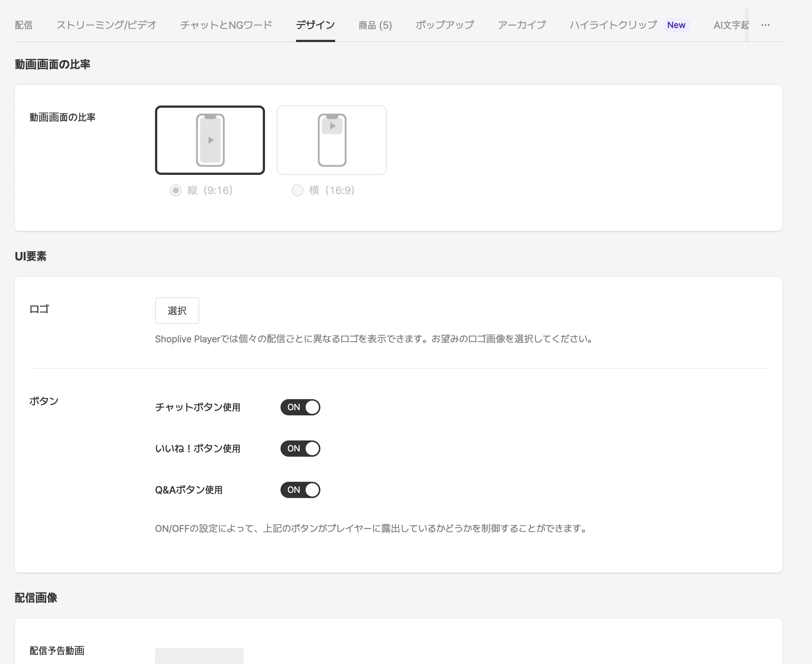Click the New badge beside ハイライトクリップ
The width and height of the screenshot is (812, 664).
(x=676, y=25)
